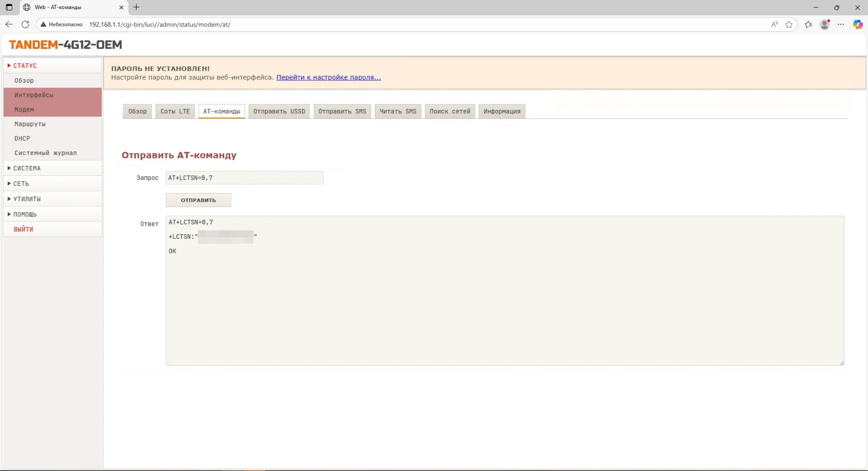Click the read aloud icon
This screenshot has width=868, height=471.
tap(774, 24)
